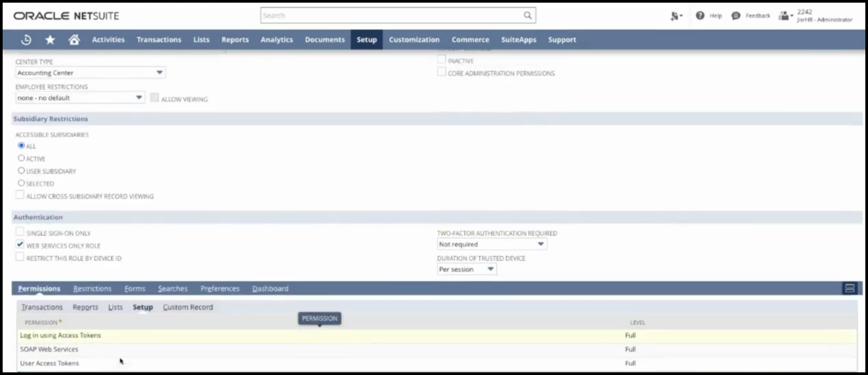Select the Active subsidiaries radio button
The width and height of the screenshot is (868, 375).
coord(21,158)
